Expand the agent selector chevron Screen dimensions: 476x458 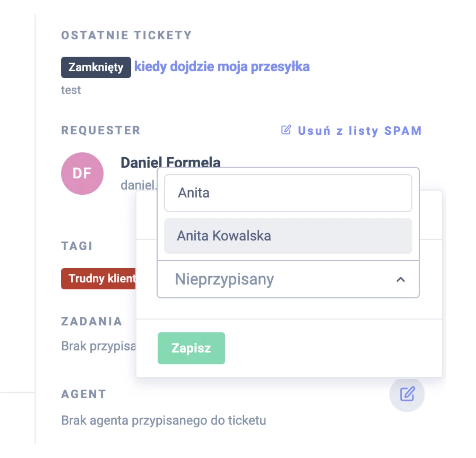tap(401, 280)
